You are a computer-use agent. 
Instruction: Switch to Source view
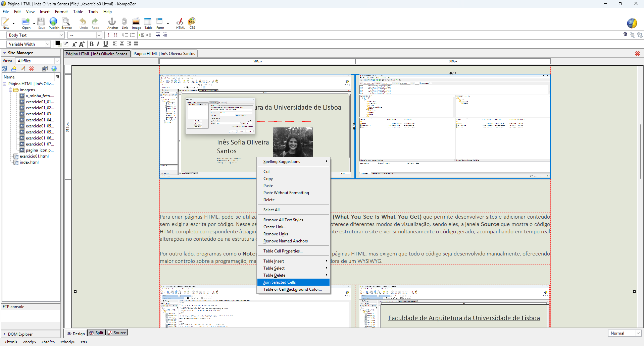point(117,333)
